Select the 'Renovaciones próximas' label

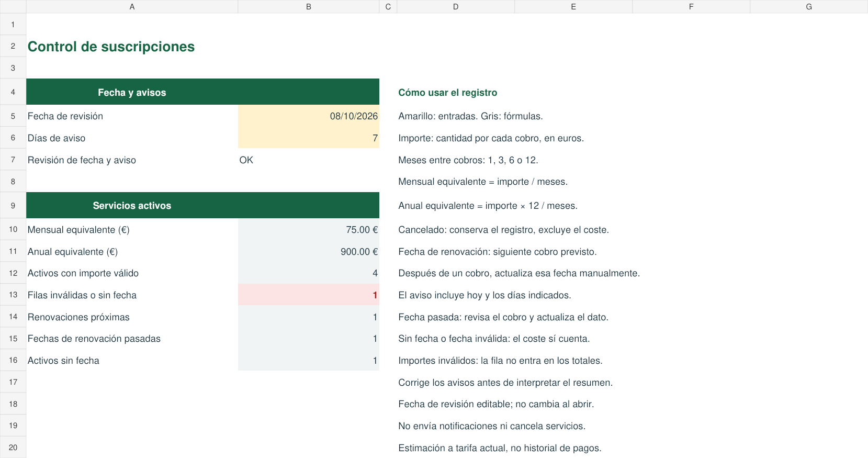78,317
